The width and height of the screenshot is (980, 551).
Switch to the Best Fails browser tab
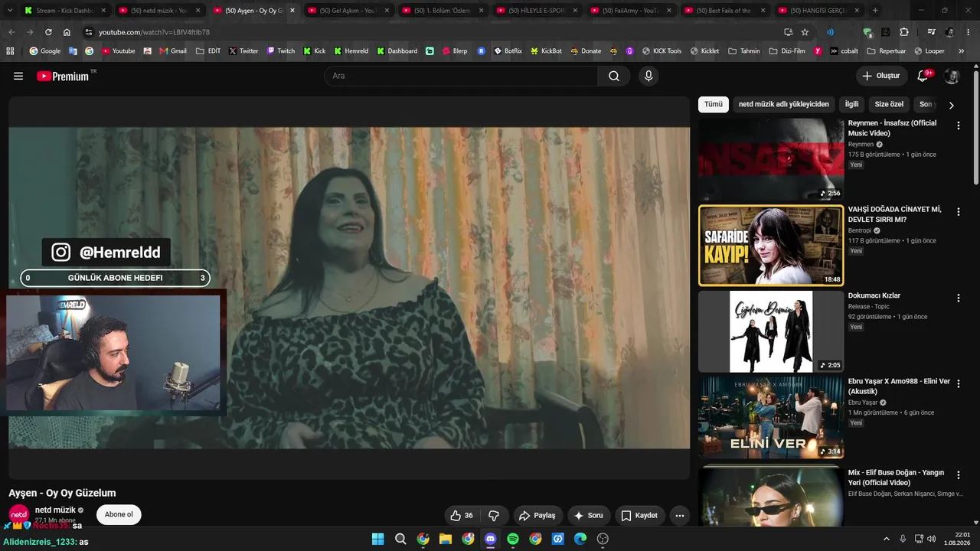point(726,11)
